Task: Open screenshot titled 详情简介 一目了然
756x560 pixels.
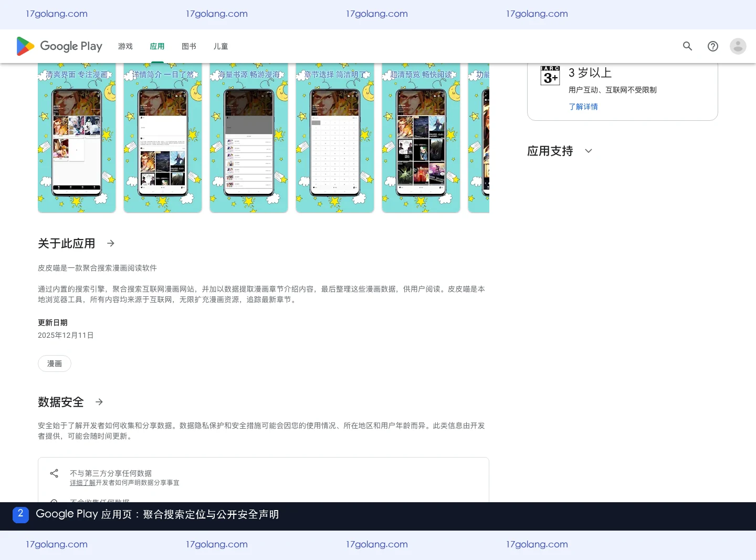Action: 163,138
